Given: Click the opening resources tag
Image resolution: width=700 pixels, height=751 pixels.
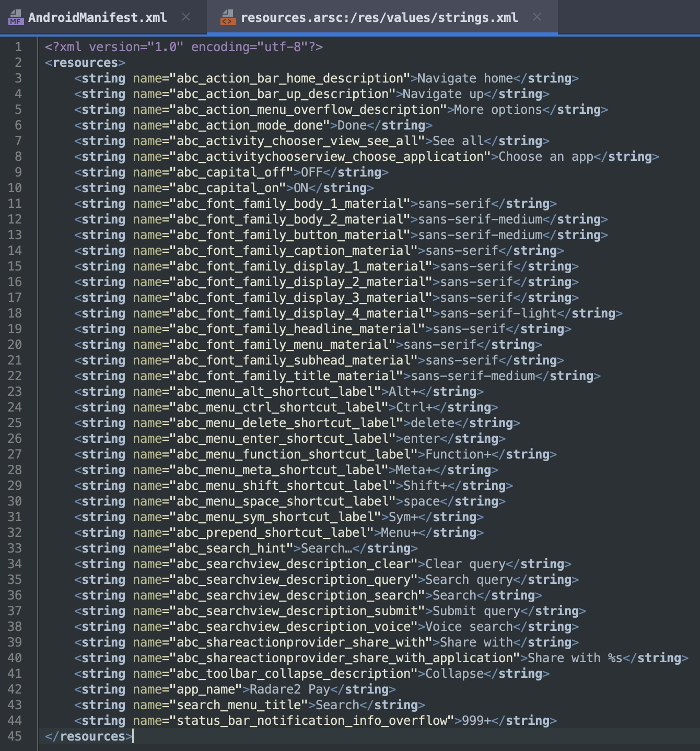Looking at the screenshot, I should (85, 63).
